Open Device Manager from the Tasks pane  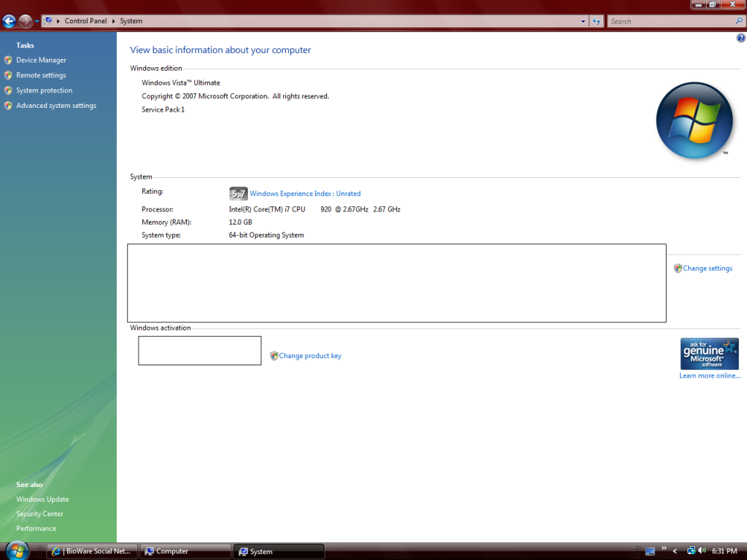pyautogui.click(x=41, y=61)
